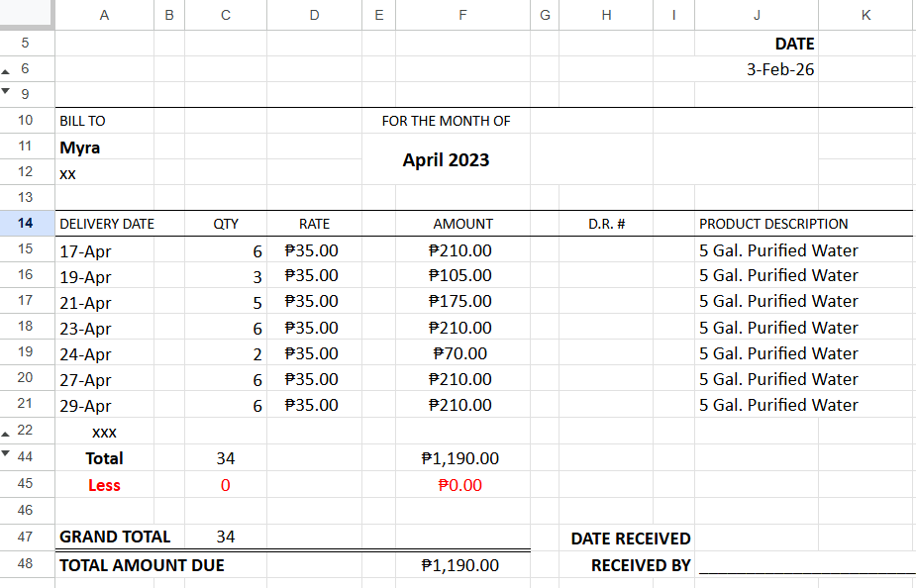Viewport: 916px width, 588px height.
Task: Click the April 2023 month cell
Action: click(x=444, y=159)
